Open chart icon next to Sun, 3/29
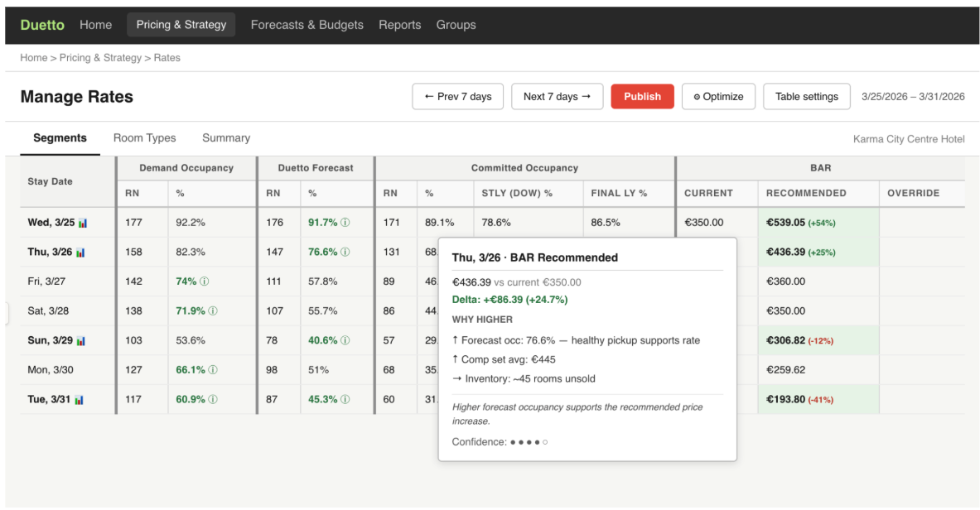 [x=80, y=341]
